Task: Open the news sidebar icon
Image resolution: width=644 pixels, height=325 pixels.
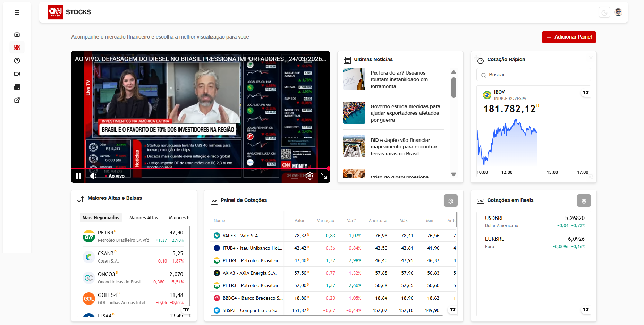Action: tap(17, 87)
